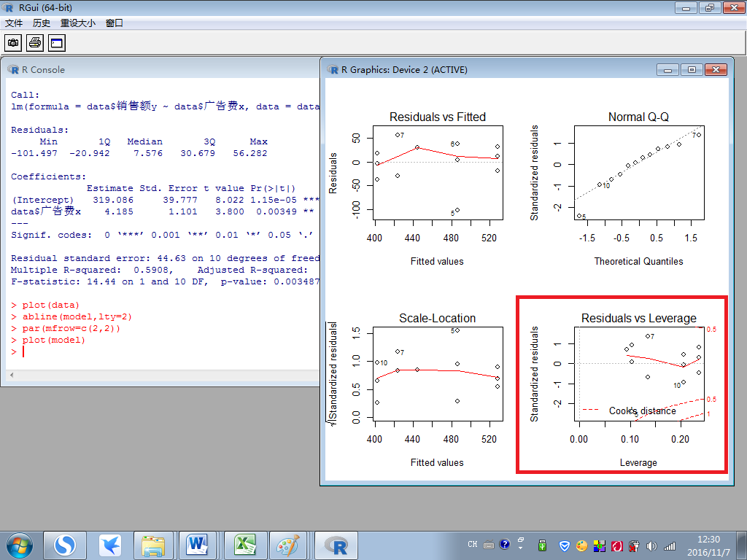Click the Theoretical Quantiles axis label

click(x=638, y=262)
